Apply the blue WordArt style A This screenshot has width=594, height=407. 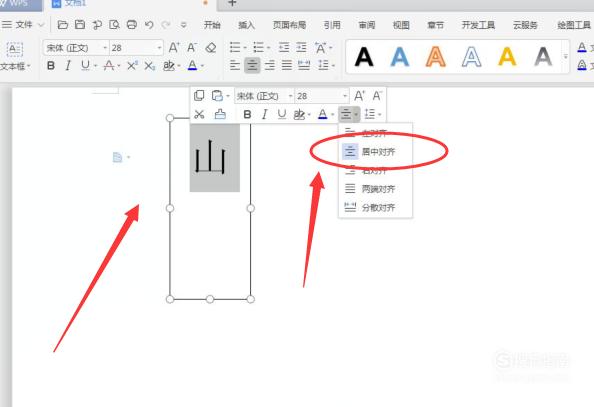click(400, 57)
